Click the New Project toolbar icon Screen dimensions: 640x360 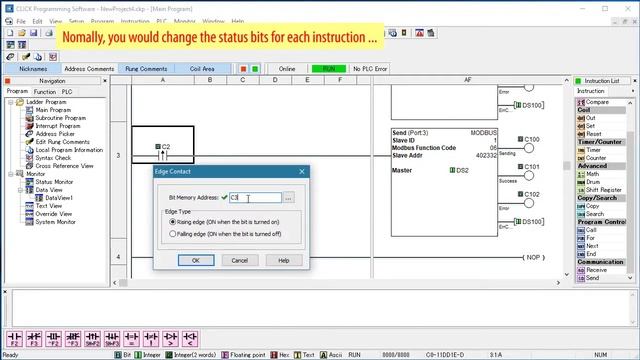tap(10, 33)
